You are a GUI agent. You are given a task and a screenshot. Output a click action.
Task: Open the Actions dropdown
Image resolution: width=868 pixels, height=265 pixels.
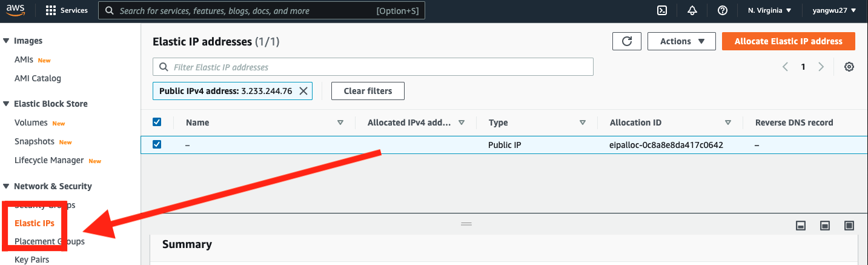click(x=681, y=41)
